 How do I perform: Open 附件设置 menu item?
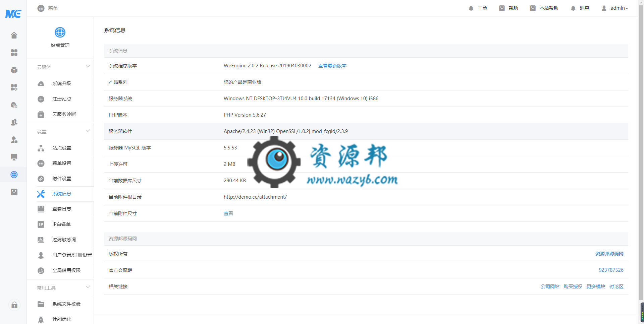click(x=62, y=179)
